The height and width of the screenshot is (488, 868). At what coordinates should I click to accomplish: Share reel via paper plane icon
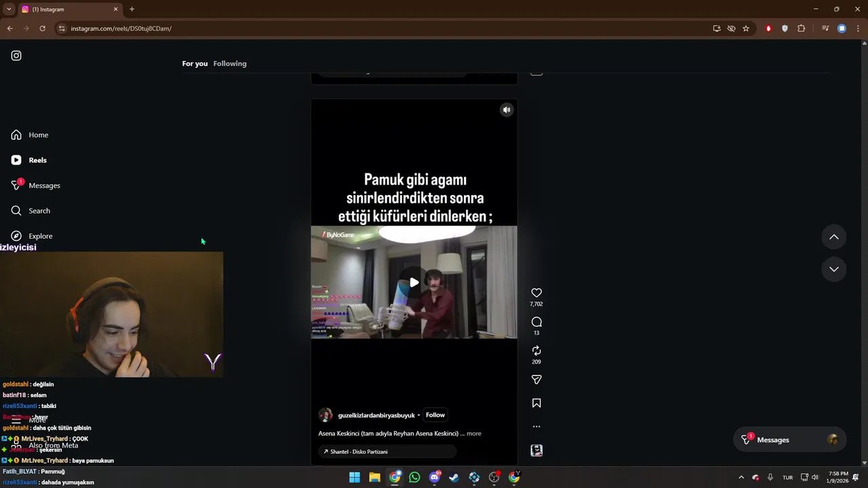click(536, 380)
